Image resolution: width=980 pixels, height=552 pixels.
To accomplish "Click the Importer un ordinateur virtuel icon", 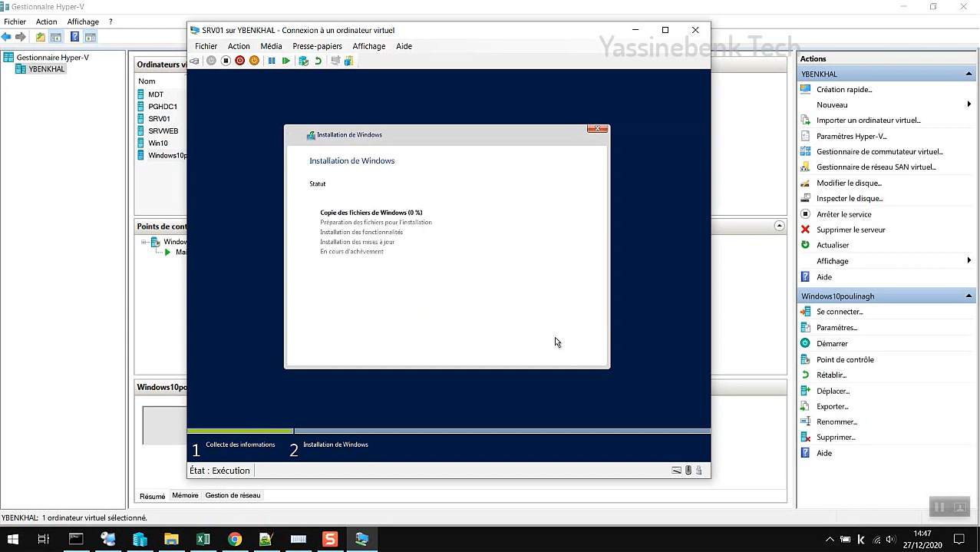I will pyautogui.click(x=805, y=120).
